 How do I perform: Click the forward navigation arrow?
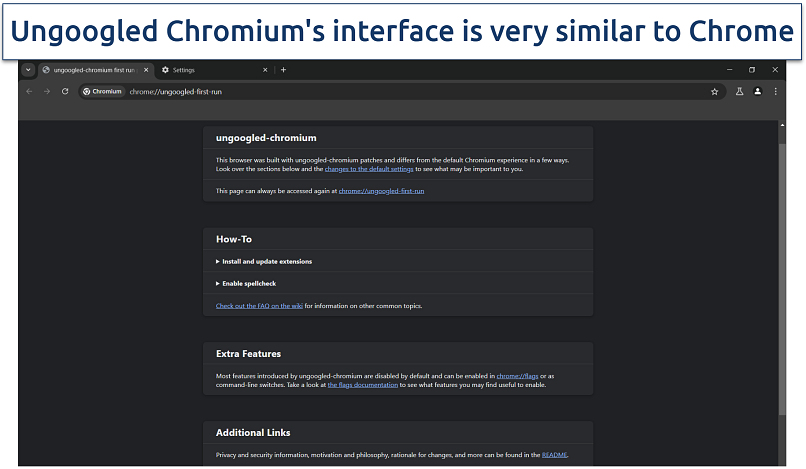pos(47,91)
